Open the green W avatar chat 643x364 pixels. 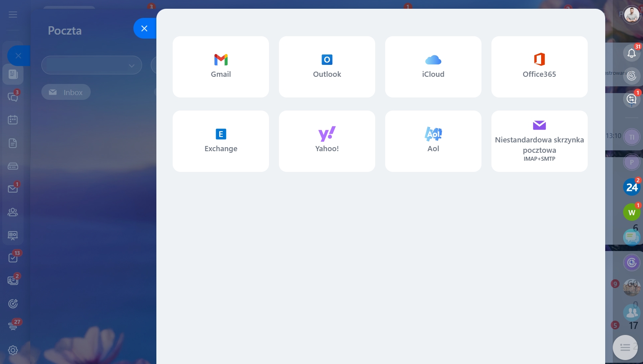(632, 212)
